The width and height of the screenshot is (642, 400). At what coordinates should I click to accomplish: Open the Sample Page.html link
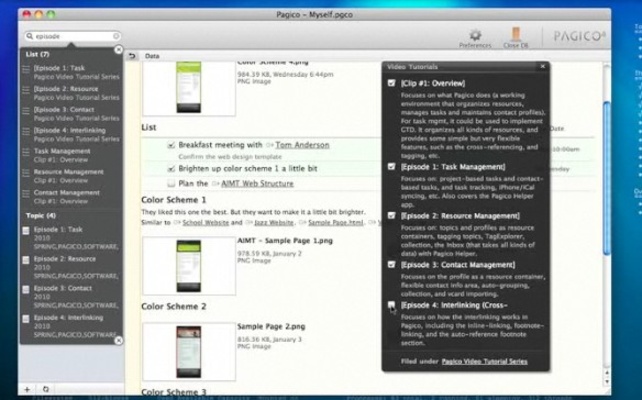tap(336, 222)
